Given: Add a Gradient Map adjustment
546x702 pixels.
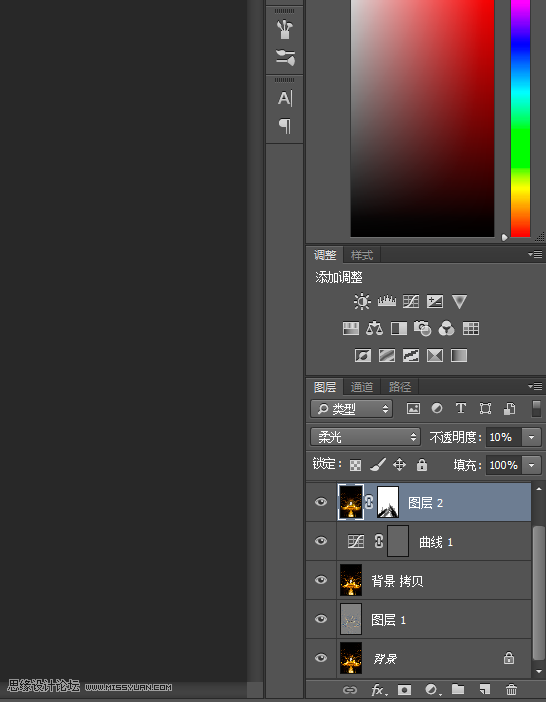Looking at the screenshot, I should click(459, 355).
